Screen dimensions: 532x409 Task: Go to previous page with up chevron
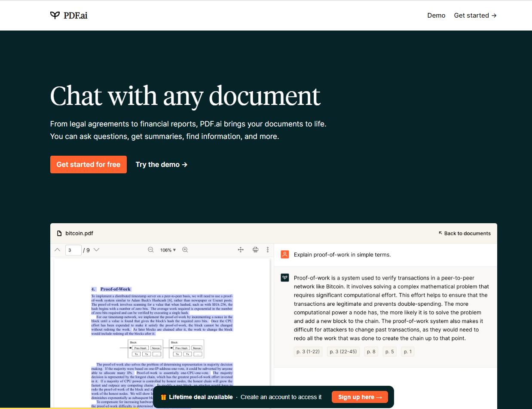(57, 249)
